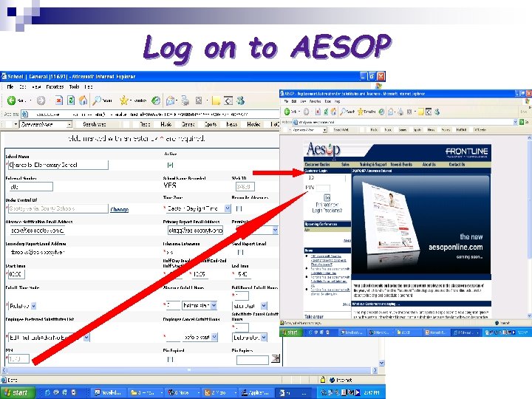This screenshot has height=399, width=532.
Task: Open View menu in School General window
Action: pyautogui.click(x=36, y=87)
